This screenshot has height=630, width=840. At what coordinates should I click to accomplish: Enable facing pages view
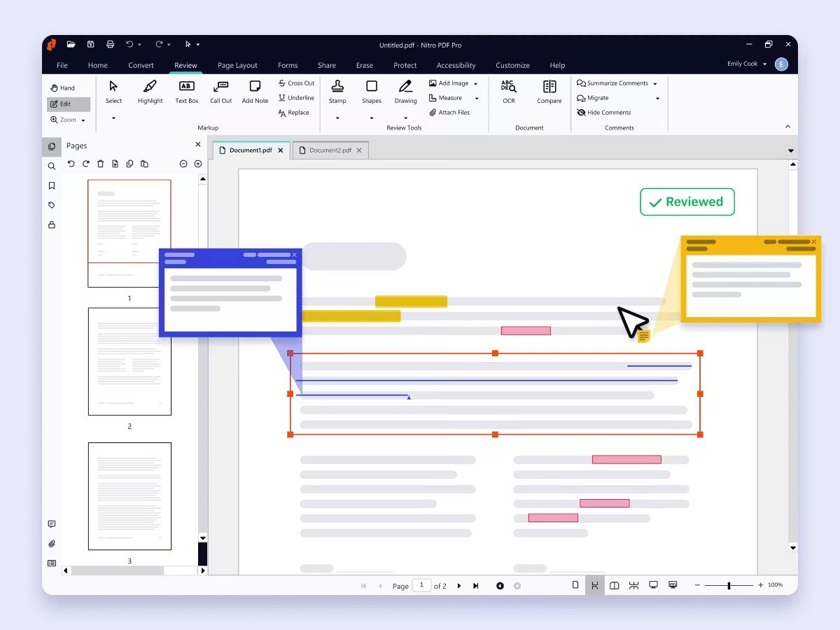614,585
